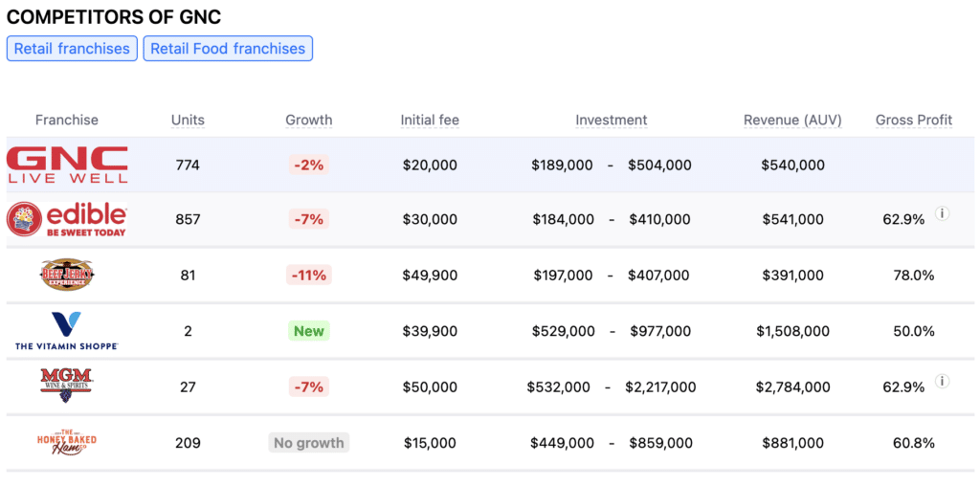The height and width of the screenshot is (486, 980).
Task: Click info icon beside MGM gross profit
Action: tap(942, 381)
